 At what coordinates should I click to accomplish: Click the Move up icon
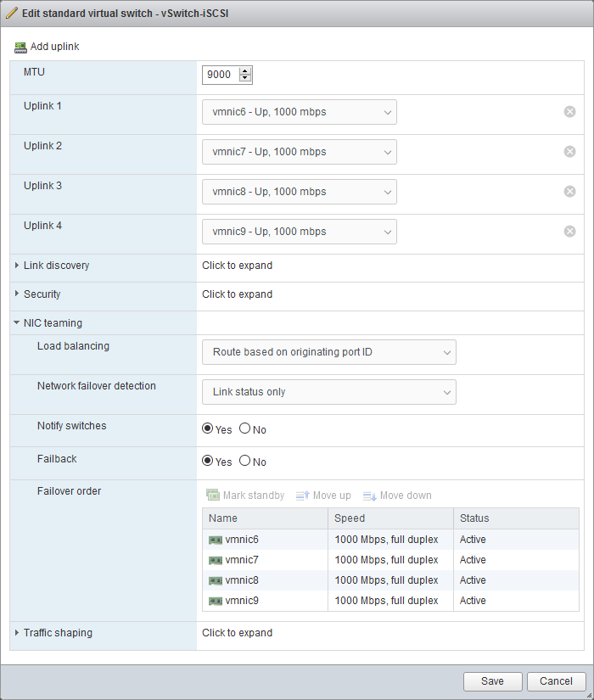click(303, 496)
